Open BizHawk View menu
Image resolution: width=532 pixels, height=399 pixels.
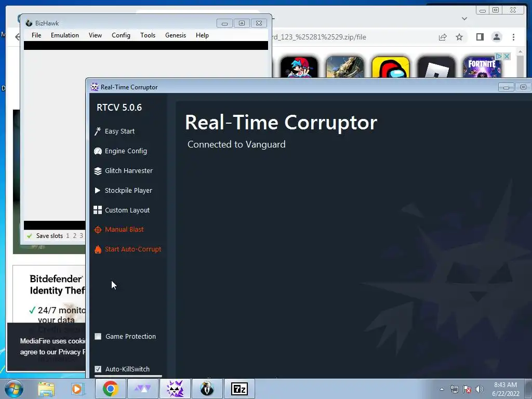click(x=96, y=35)
